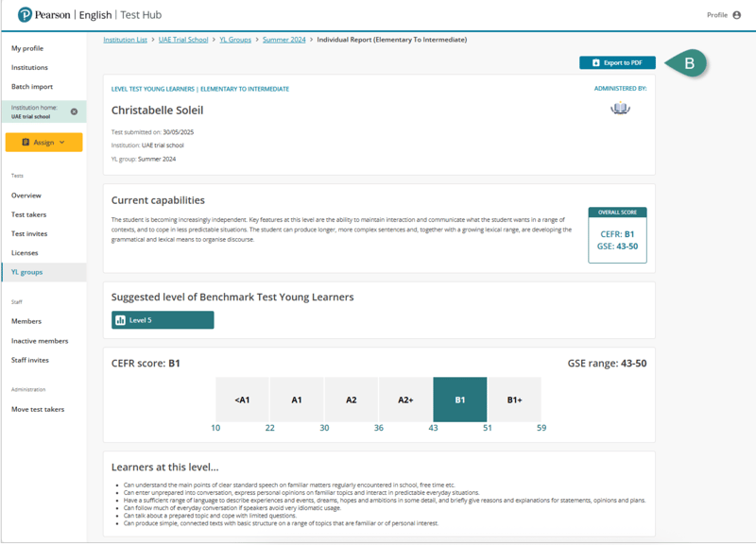Open the Level 5 benchmark suggestion
This screenshot has height=545, width=756.
tap(163, 320)
